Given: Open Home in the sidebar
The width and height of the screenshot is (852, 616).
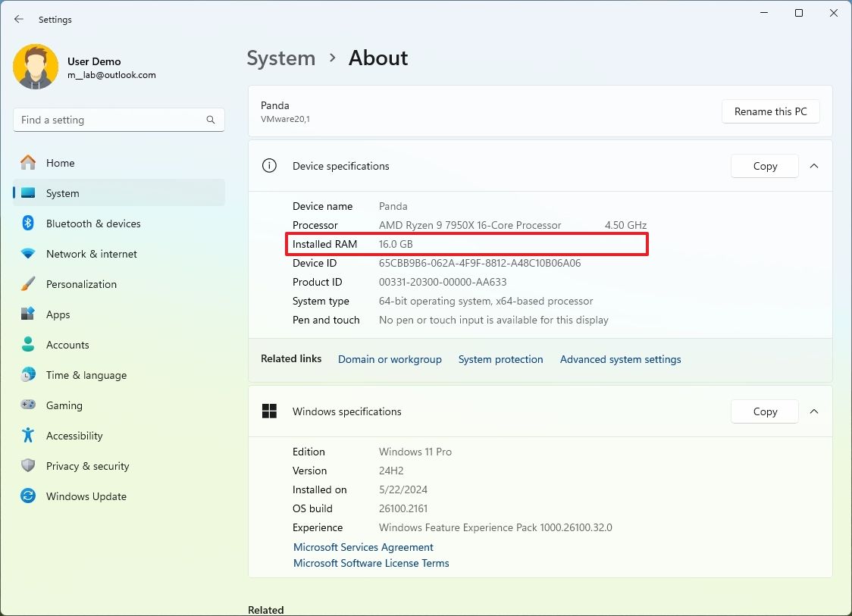Looking at the screenshot, I should click(x=61, y=162).
